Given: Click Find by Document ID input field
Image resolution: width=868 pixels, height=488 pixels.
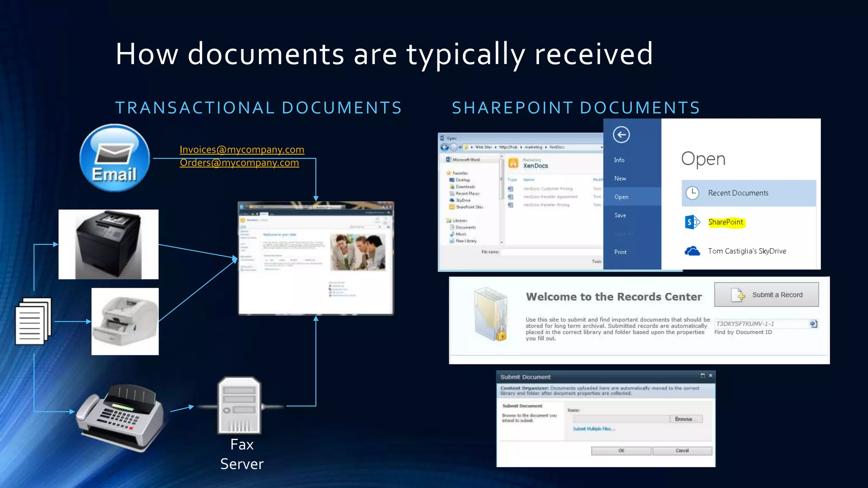Looking at the screenshot, I should click(762, 324).
